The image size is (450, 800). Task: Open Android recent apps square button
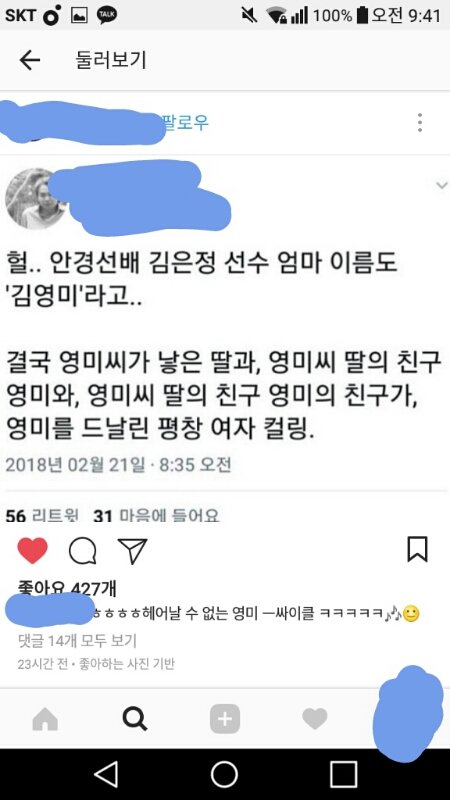(343, 774)
